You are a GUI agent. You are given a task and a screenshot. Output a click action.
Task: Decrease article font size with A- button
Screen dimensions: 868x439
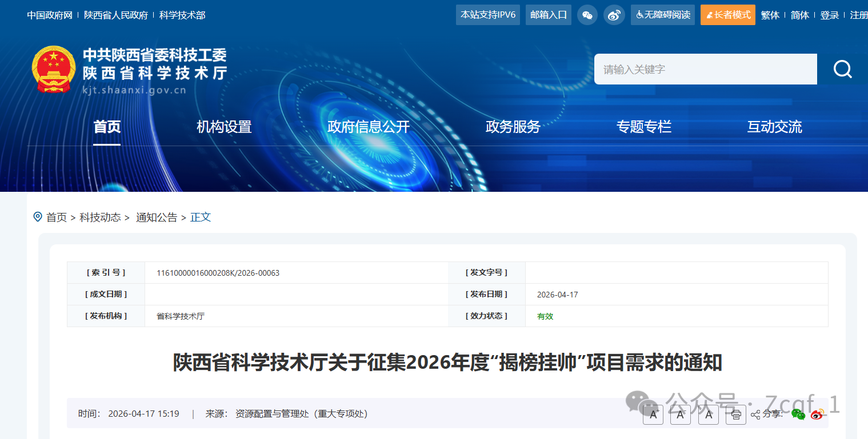(680, 414)
